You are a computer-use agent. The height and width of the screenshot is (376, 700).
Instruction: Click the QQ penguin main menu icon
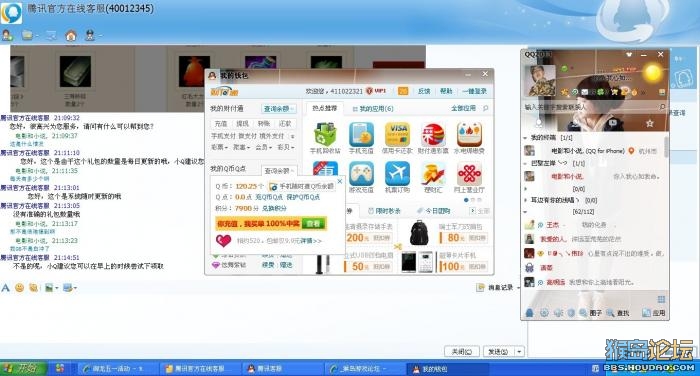pos(529,313)
